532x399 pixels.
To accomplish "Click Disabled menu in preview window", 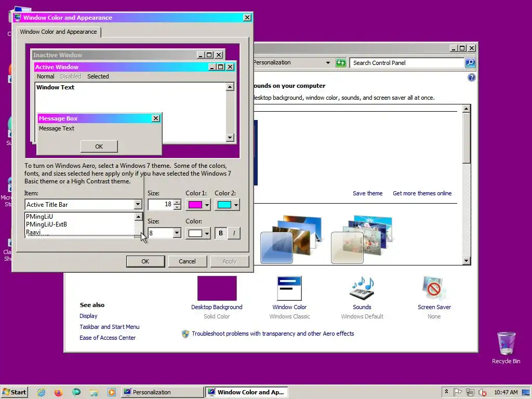I will pyautogui.click(x=71, y=76).
